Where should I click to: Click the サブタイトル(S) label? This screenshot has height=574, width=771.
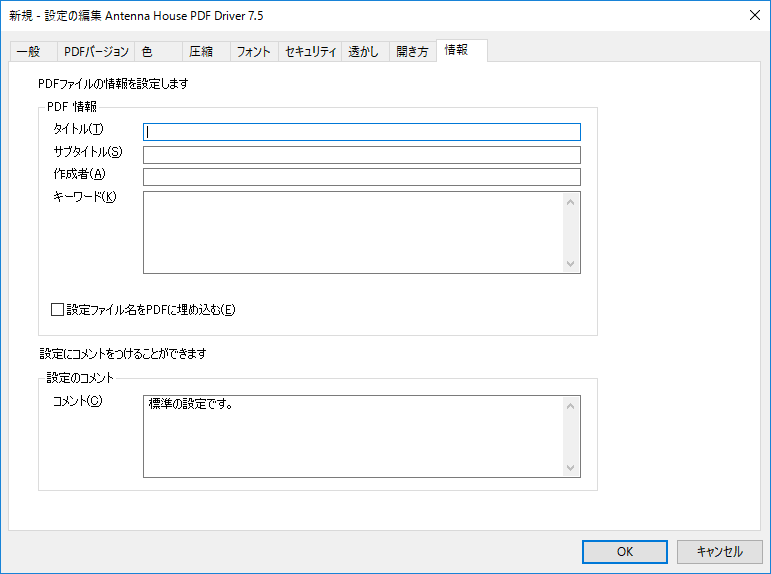point(88,152)
